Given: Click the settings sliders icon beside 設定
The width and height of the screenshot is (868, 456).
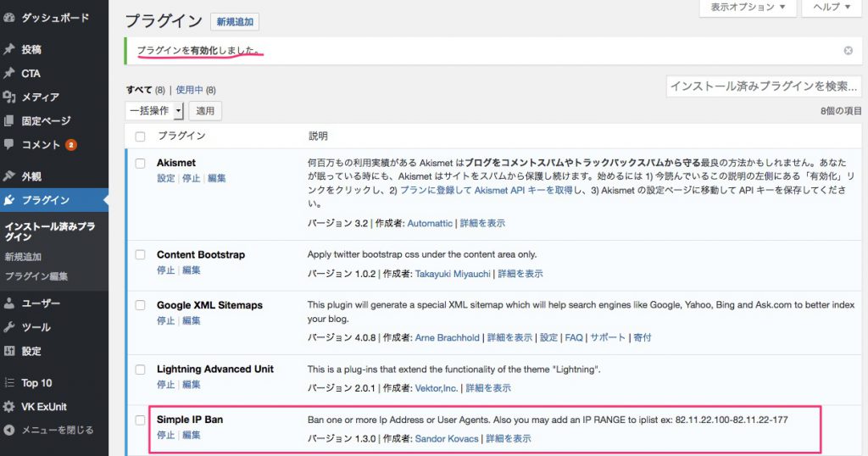Looking at the screenshot, I should [8, 351].
